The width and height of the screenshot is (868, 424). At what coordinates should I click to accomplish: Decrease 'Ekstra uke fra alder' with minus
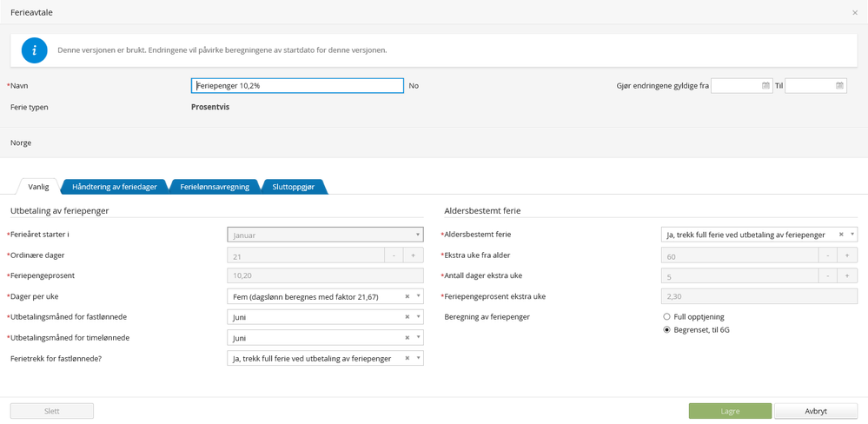coord(828,255)
